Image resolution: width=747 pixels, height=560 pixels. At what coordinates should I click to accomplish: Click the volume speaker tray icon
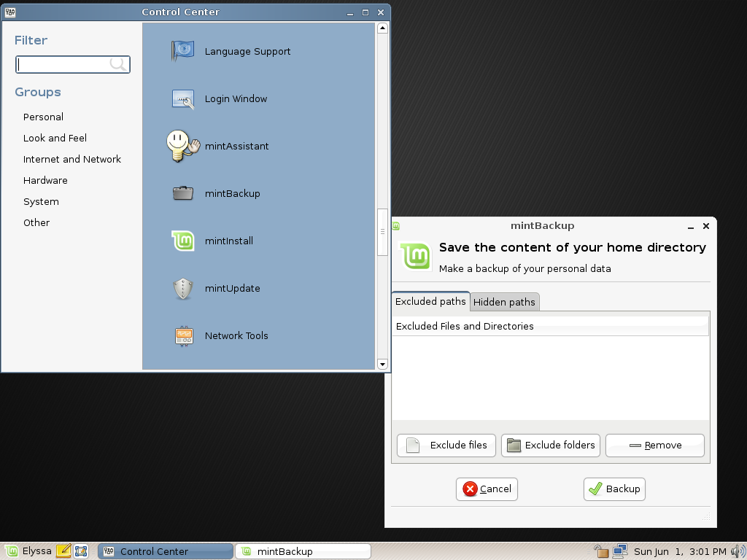(738, 551)
